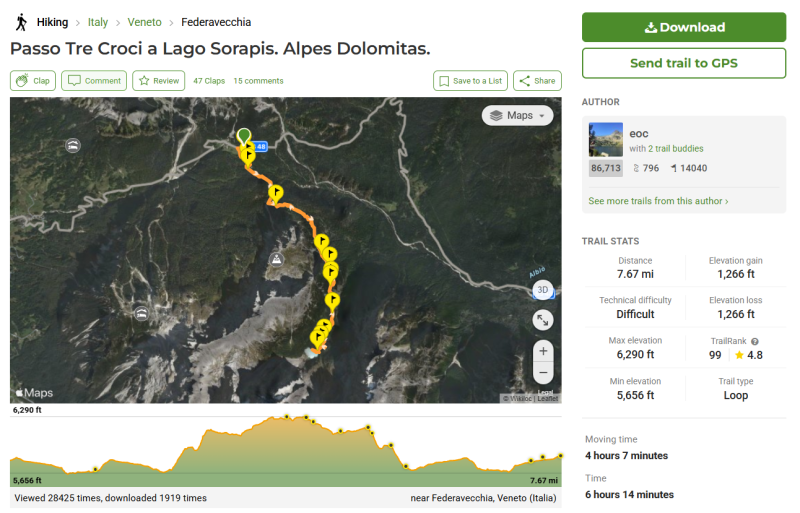The height and width of the screenshot is (513, 800).
Task: Clap for this trail
Action: [33, 81]
